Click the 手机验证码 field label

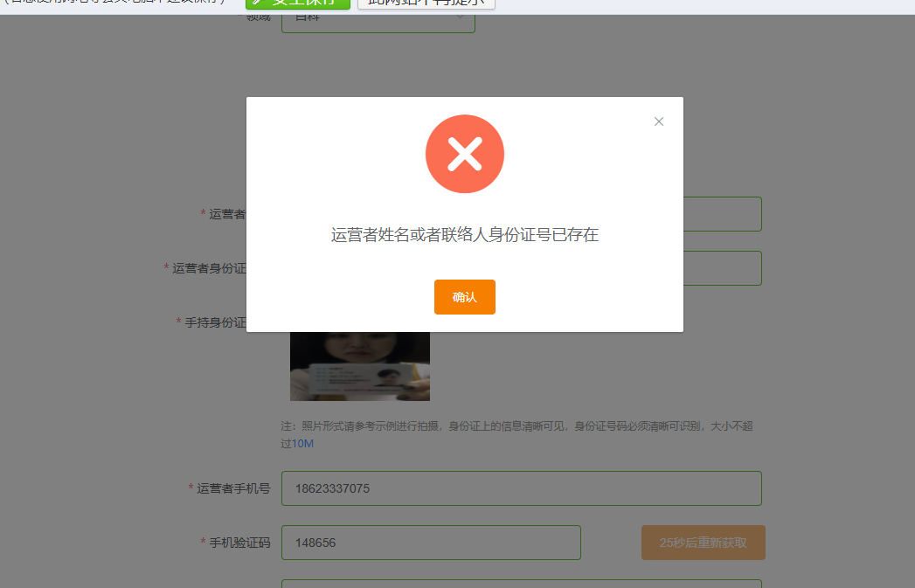click(239, 543)
